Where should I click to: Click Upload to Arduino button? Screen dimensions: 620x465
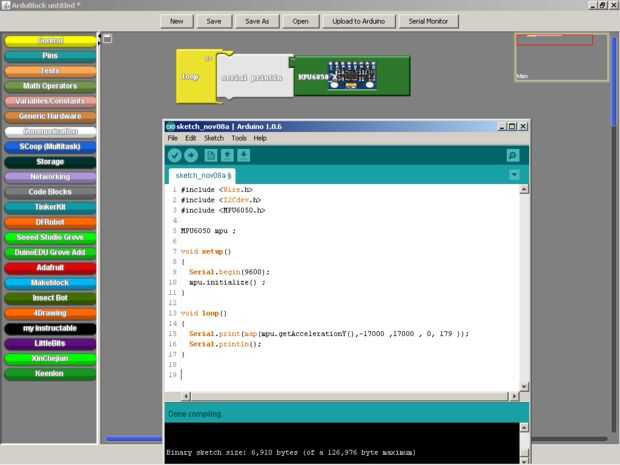click(x=359, y=21)
